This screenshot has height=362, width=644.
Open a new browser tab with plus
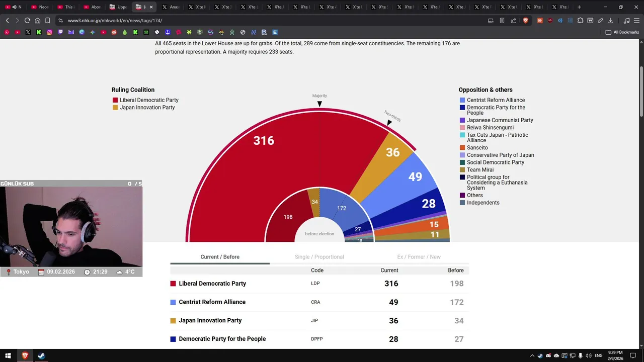tap(579, 7)
